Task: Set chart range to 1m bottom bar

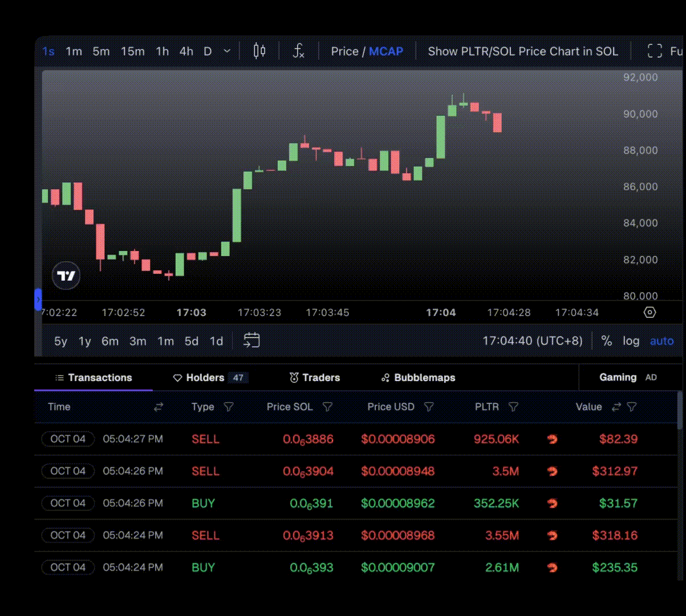Action: point(165,341)
